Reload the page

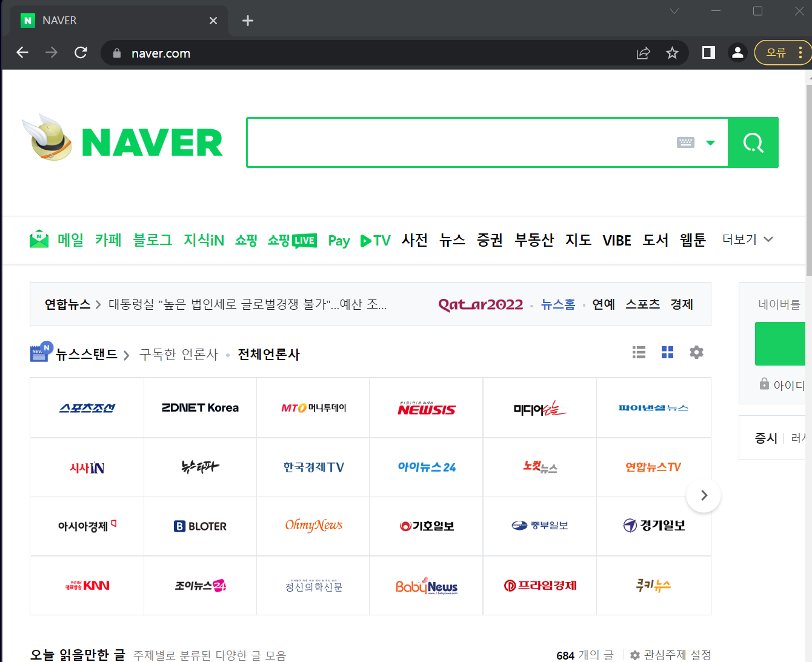click(x=81, y=53)
